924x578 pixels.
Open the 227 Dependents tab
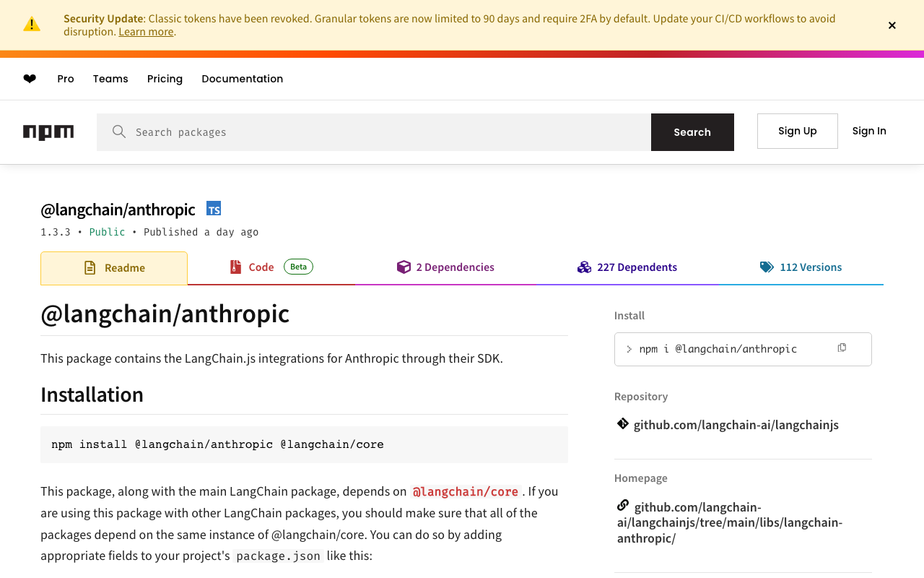tap(627, 267)
